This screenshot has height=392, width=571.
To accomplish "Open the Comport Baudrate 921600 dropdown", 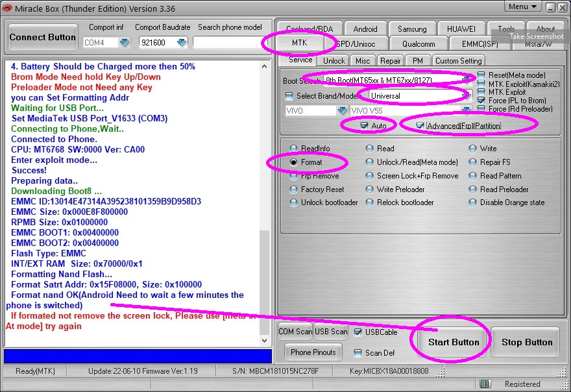I will 181,43.
